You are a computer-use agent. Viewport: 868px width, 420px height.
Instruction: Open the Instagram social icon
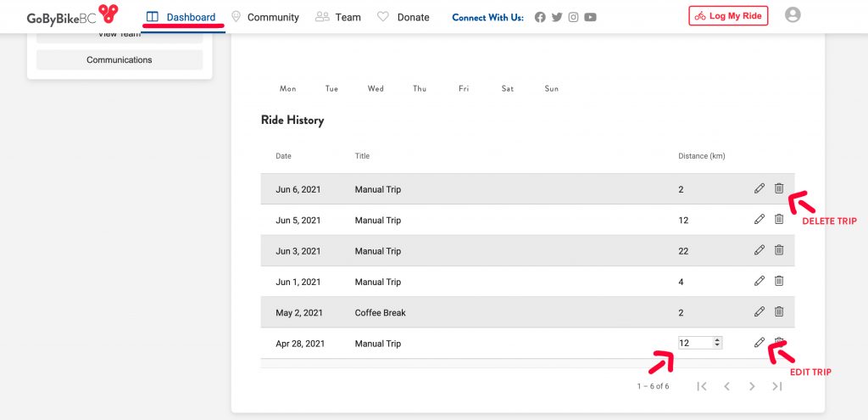tap(574, 17)
